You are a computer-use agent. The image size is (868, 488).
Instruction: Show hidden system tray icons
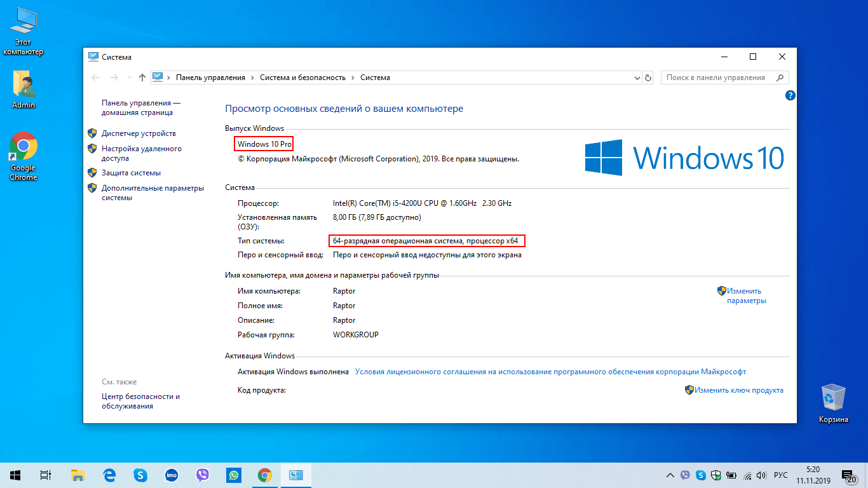coord(670,475)
